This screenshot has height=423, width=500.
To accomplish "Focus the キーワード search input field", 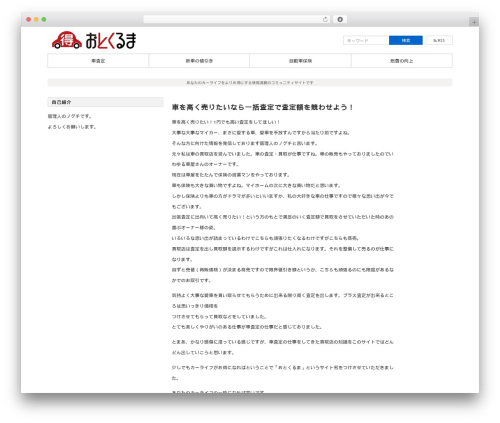I will click(x=366, y=40).
